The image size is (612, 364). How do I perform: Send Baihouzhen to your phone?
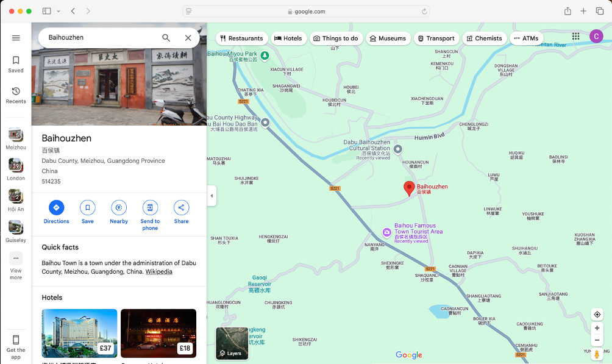click(x=150, y=215)
